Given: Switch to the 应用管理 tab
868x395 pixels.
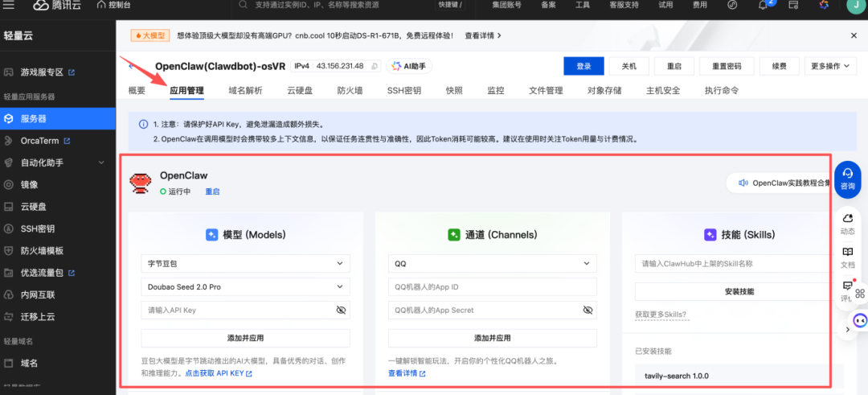Looking at the screenshot, I should (x=186, y=90).
